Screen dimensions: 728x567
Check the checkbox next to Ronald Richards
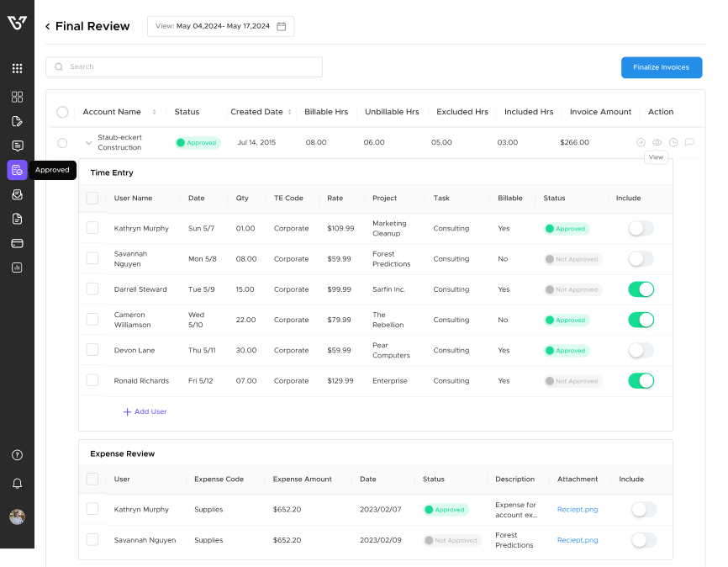coord(92,380)
